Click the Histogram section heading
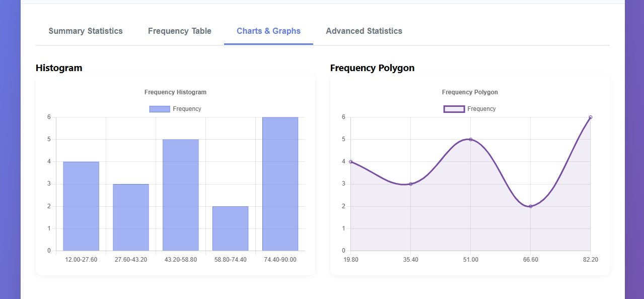The width and height of the screenshot is (644, 299). click(58, 68)
